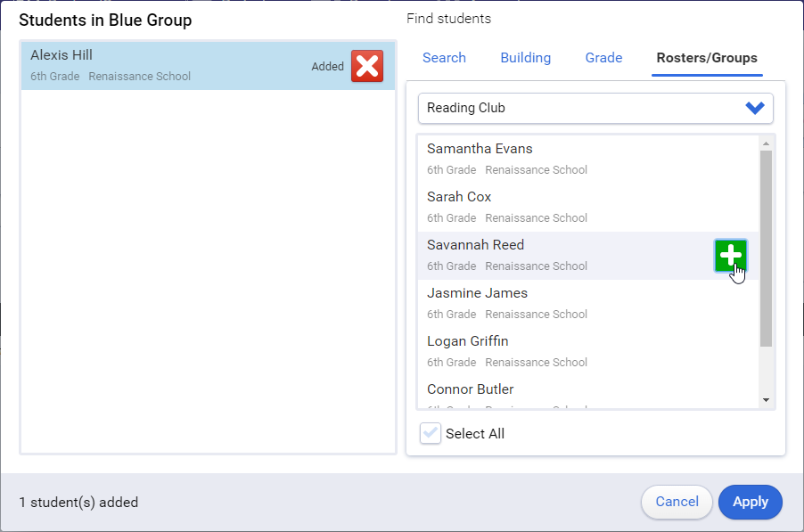This screenshot has width=804, height=532.
Task: Select Connor Butler in the student list
Action: tap(588, 393)
